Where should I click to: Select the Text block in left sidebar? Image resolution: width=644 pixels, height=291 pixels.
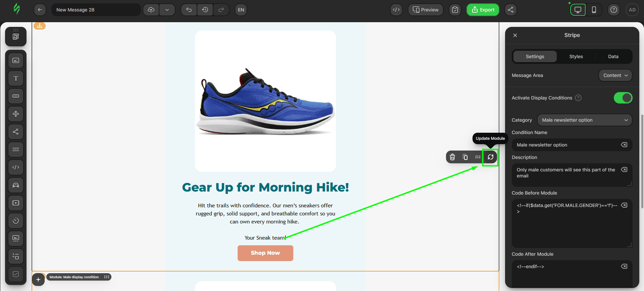point(16,78)
